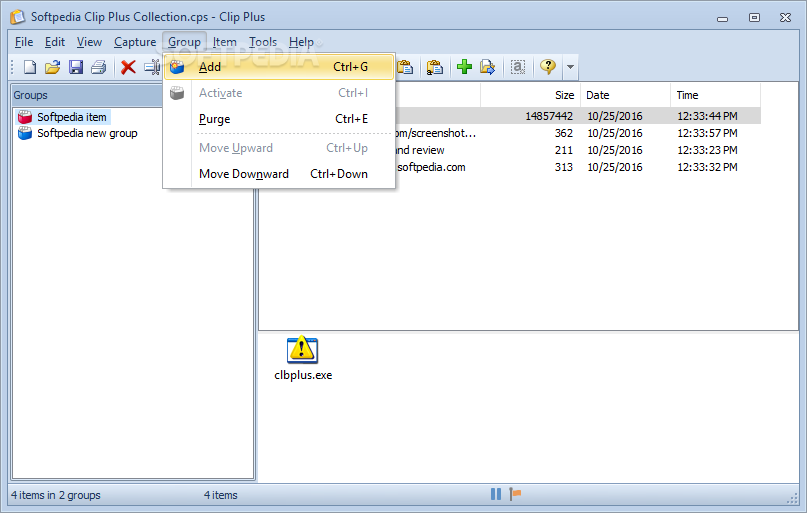Select the row with size 362
Image resolution: width=807 pixels, height=513 pixels.
click(x=577, y=133)
